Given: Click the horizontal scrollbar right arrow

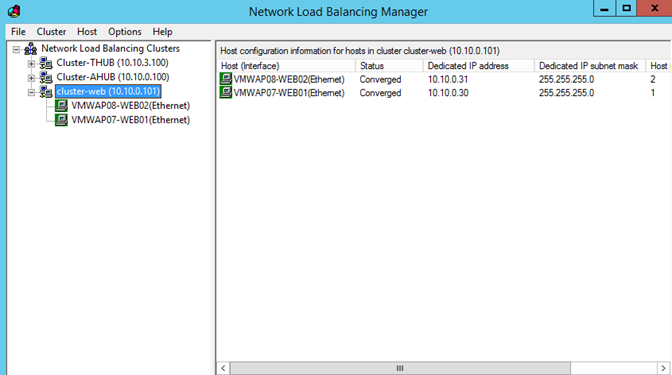Looking at the screenshot, I should point(663,368).
